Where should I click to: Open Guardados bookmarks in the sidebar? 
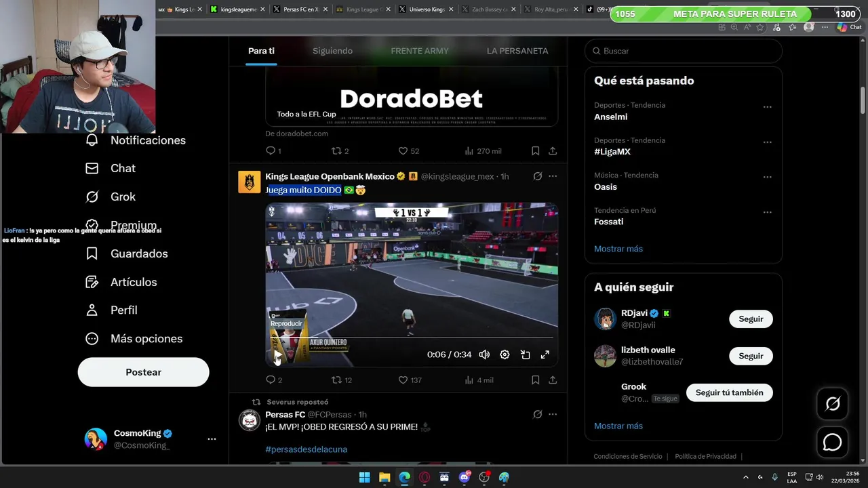[127, 253]
